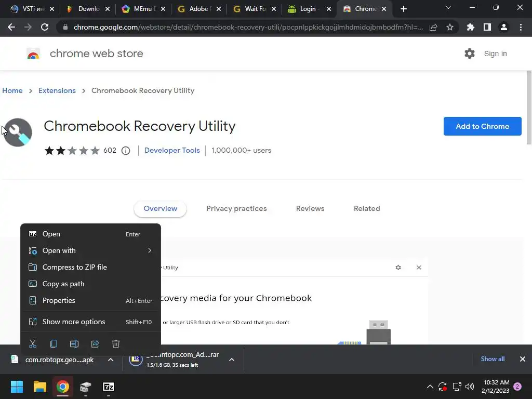Switch to the Privacy practices tab

coord(236,209)
